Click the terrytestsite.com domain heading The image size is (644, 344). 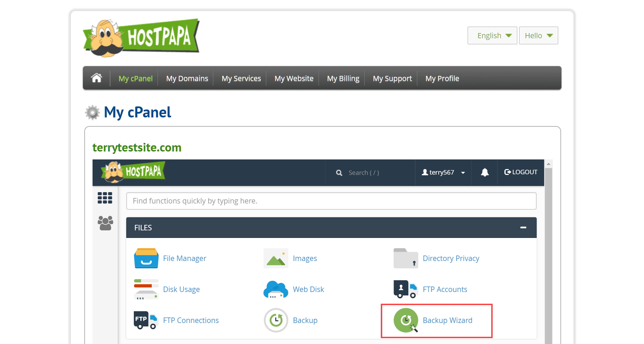click(x=137, y=147)
